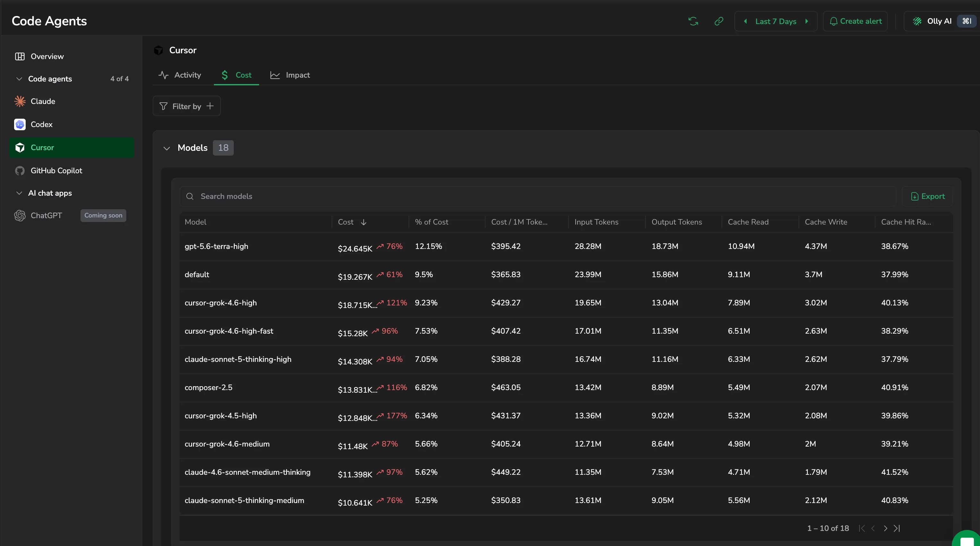Click the Model column header

[196, 222]
